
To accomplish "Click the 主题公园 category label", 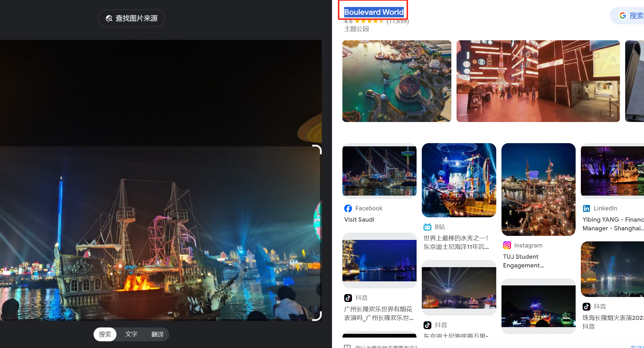I will point(356,29).
